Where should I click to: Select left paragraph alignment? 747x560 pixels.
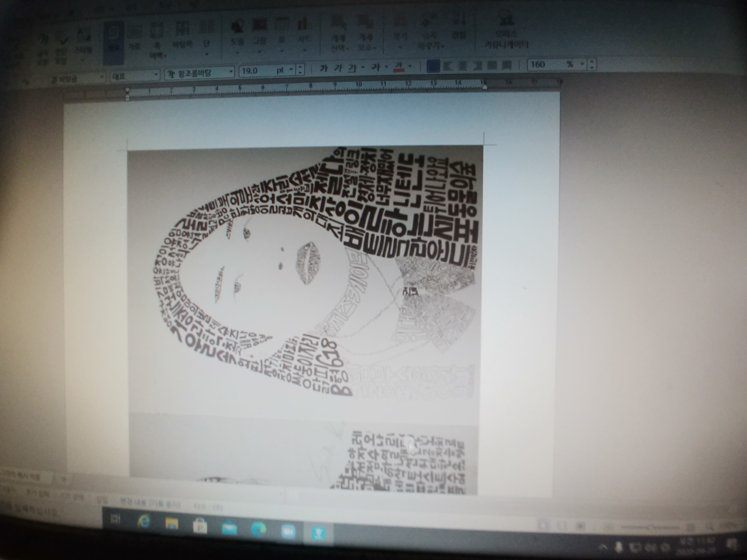448,66
